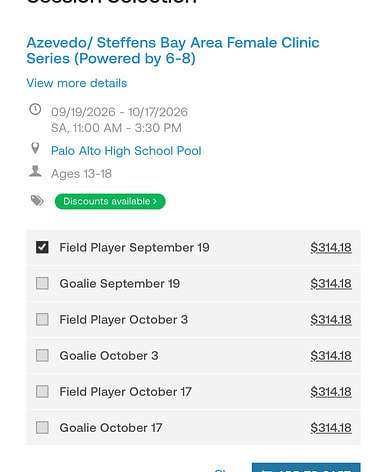The height and width of the screenshot is (472, 387).
Task: Click View more details link
Action: pyautogui.click(x=77, y=83)
